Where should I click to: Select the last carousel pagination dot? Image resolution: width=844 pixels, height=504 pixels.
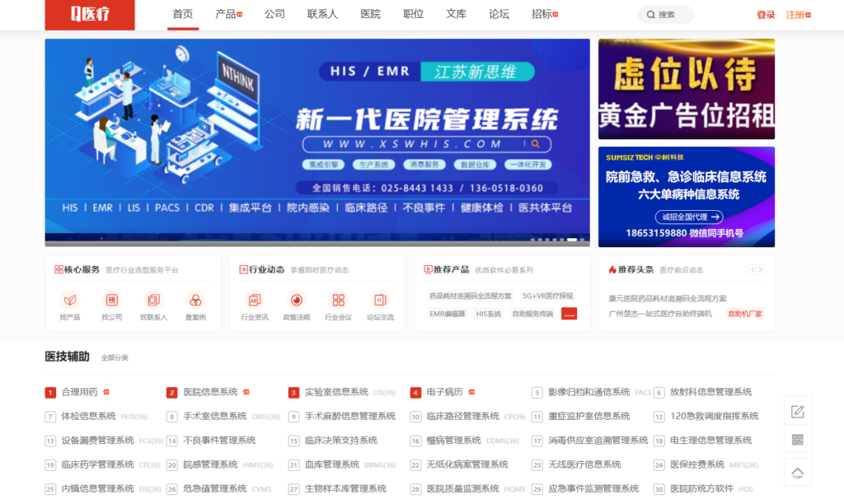click(582, 240)
